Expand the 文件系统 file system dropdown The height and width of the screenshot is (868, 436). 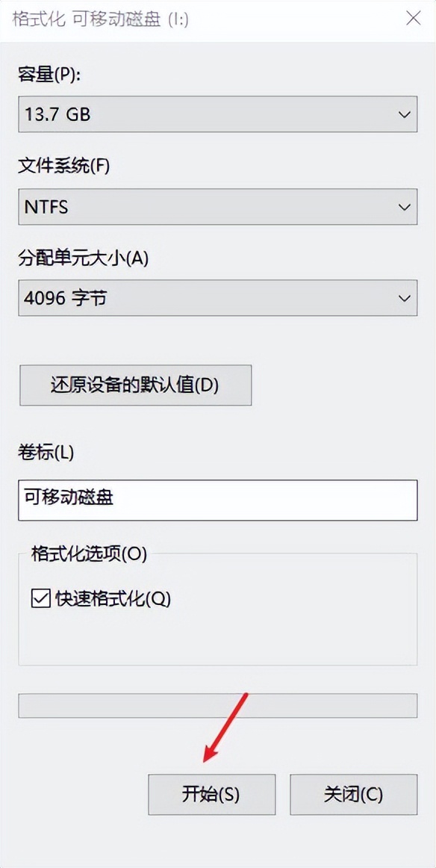pos(217,206)
